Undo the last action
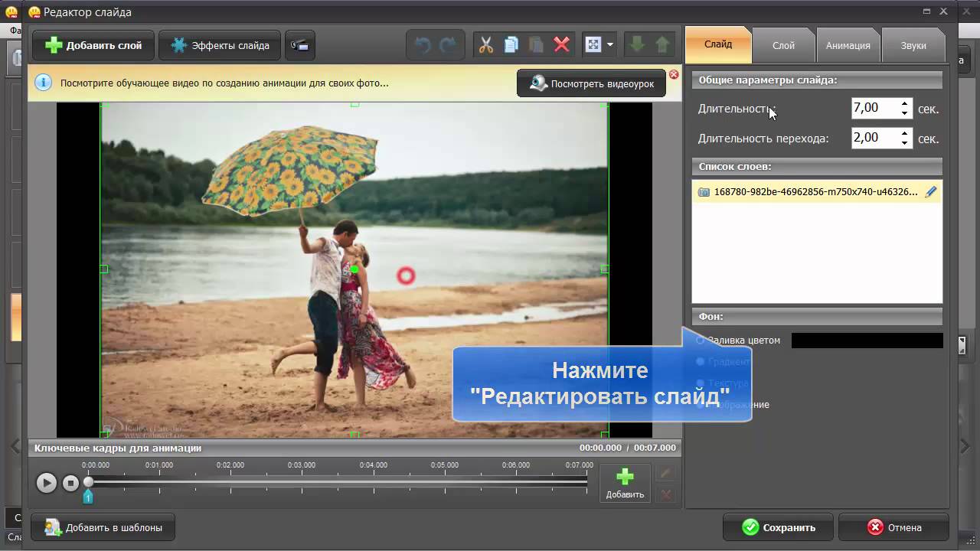Viewport: 980px width, 551px height. pyautogui.click(x=423, y=45)
